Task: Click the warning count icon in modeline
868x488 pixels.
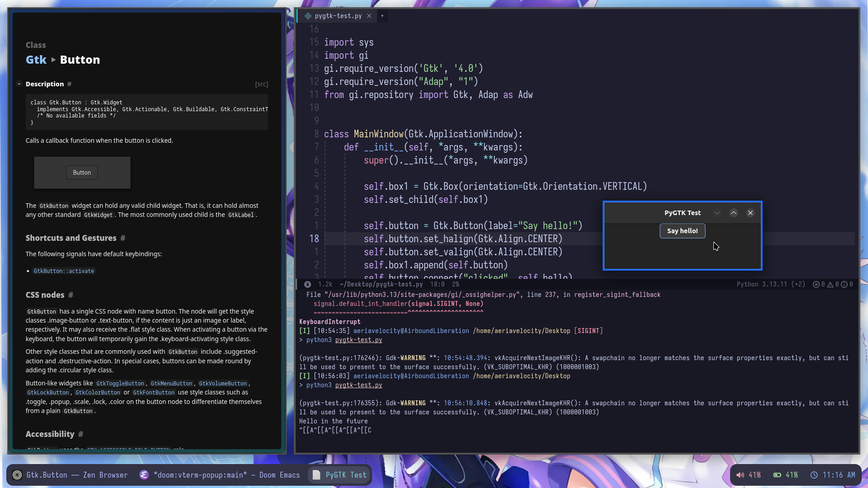Action: (x=830, y=284)
